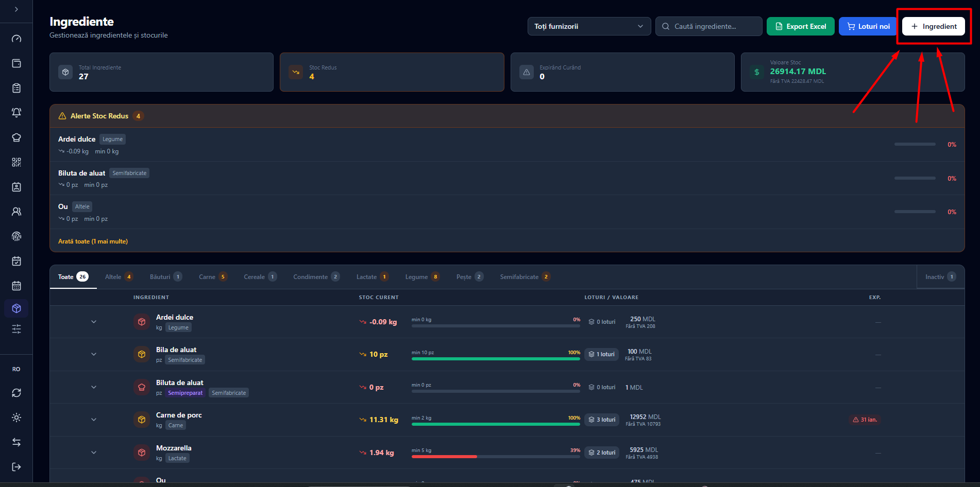Open the Toți furnizorii dropdown
This screenshot has height=487, width=980.
point(589,26)
